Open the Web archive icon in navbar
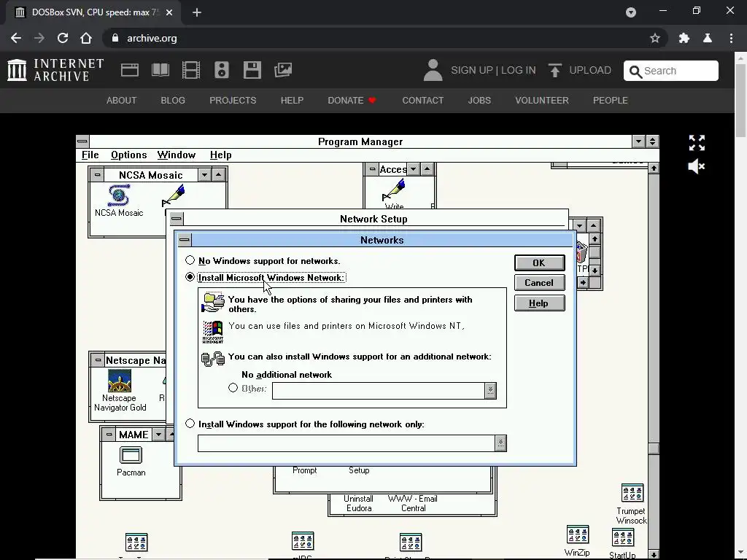The width and height of the screenshot is (747, 560). tap(130, 70)
